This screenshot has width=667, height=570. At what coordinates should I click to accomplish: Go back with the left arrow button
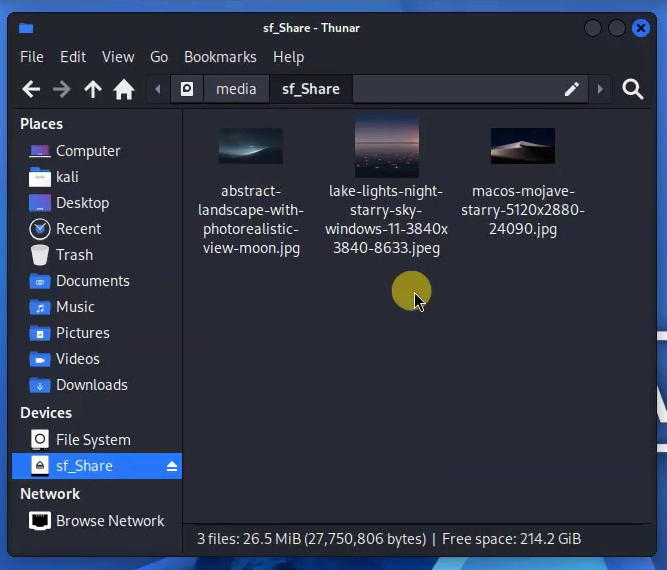31,89
